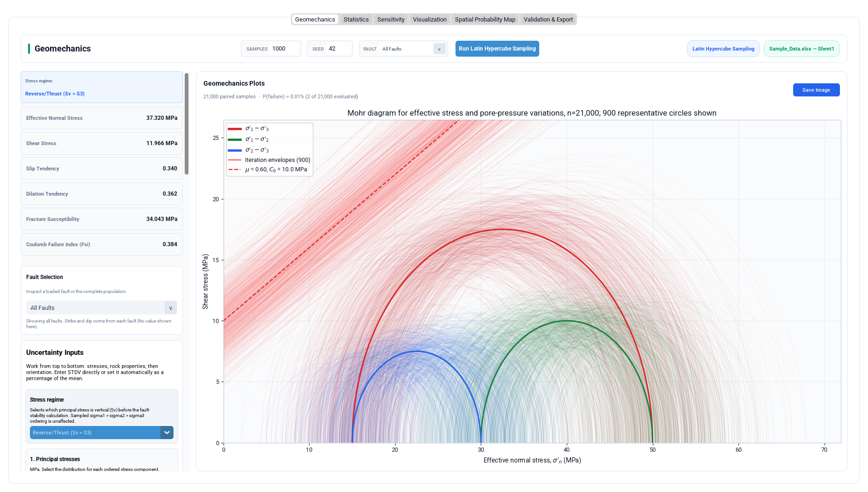Open the All Faults selection dropdown

point(101,308)
